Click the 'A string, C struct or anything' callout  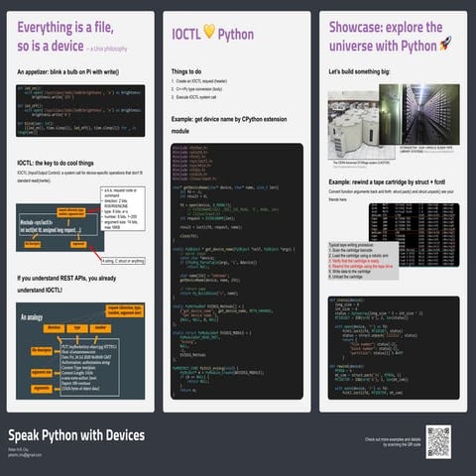pyautogui.click(x=123, y=261)
